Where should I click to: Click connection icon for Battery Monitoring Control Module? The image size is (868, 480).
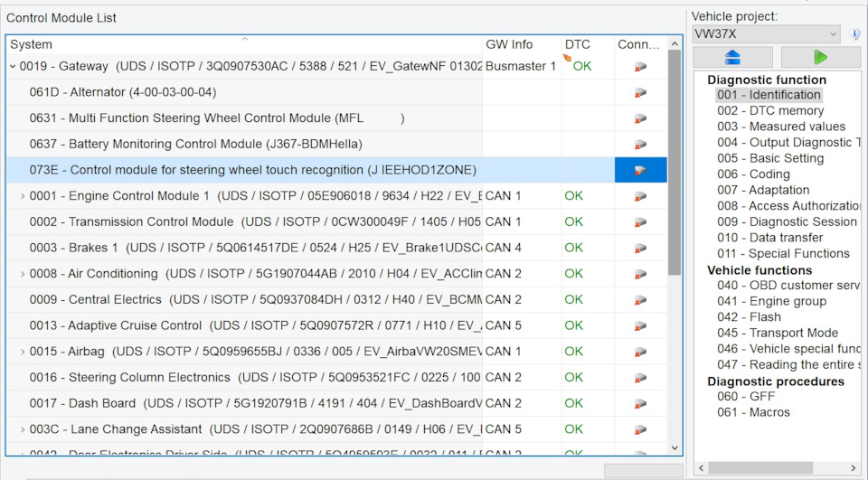pos(640,145)
